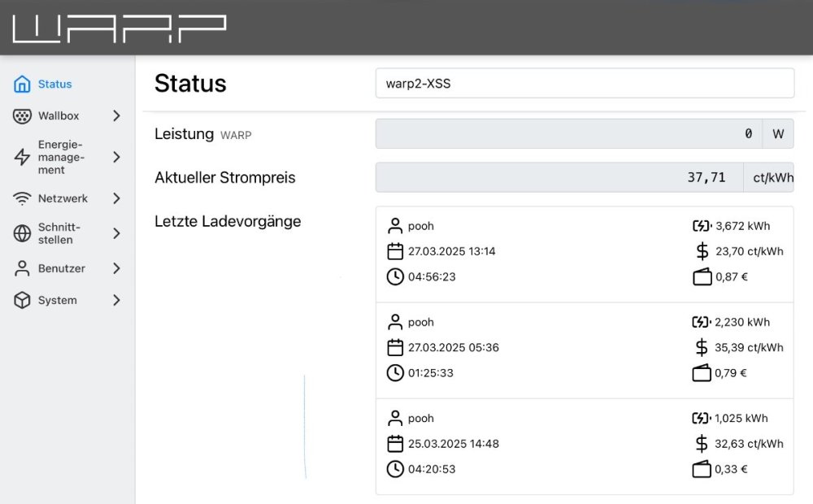The image size is (813, 504).
Task: Select the Leistung power value field
Action: pos(568,134)
